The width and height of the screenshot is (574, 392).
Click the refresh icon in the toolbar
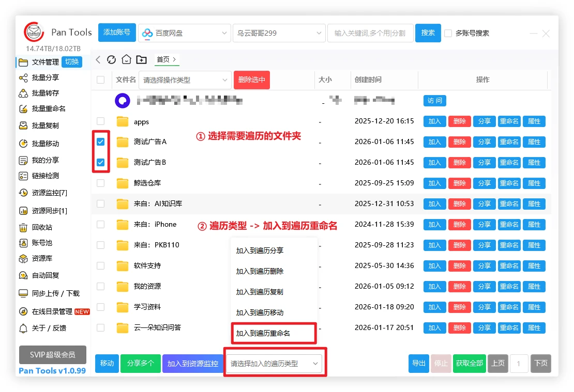point(111,59)
